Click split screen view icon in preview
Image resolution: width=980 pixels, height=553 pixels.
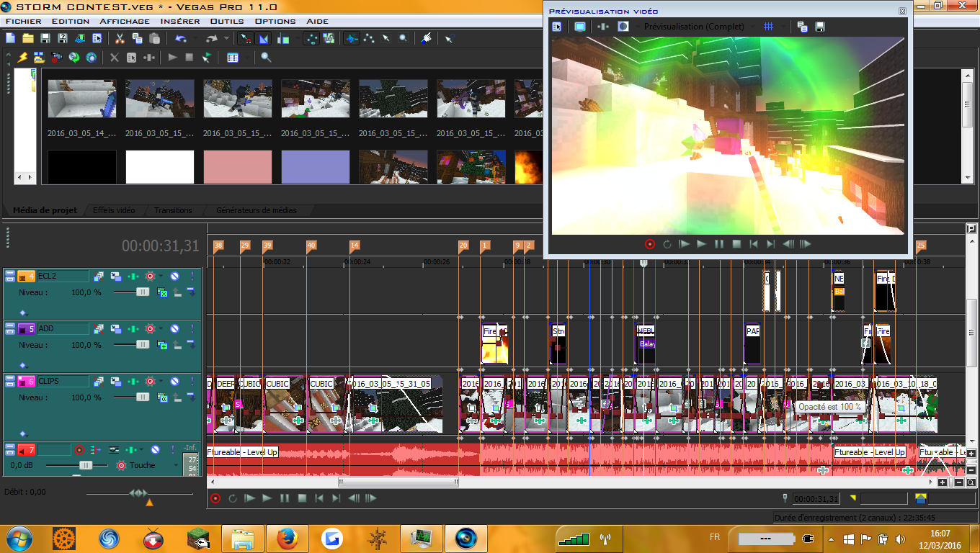pos(623,27)
